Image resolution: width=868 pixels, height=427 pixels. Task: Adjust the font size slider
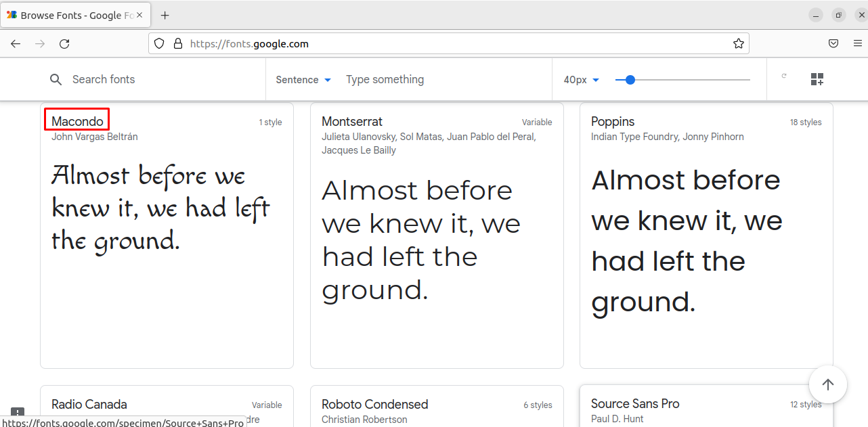coord(630,79)
